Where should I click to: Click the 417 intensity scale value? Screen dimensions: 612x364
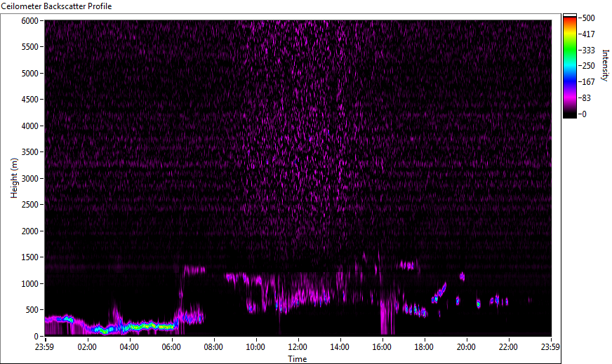(x=588, y=34)
